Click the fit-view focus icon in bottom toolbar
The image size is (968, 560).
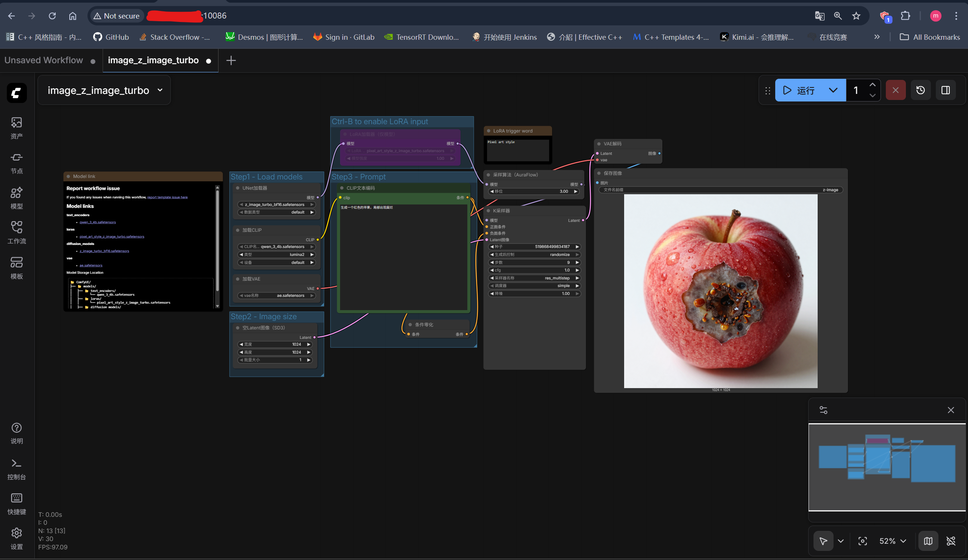862,541
